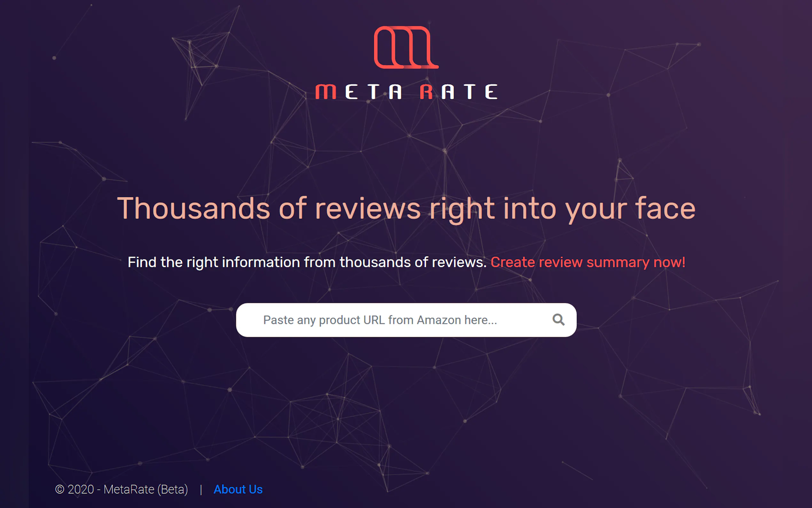Screen dimensions: 812x508
Task: Click the white E letter in META
Action: 351,92
